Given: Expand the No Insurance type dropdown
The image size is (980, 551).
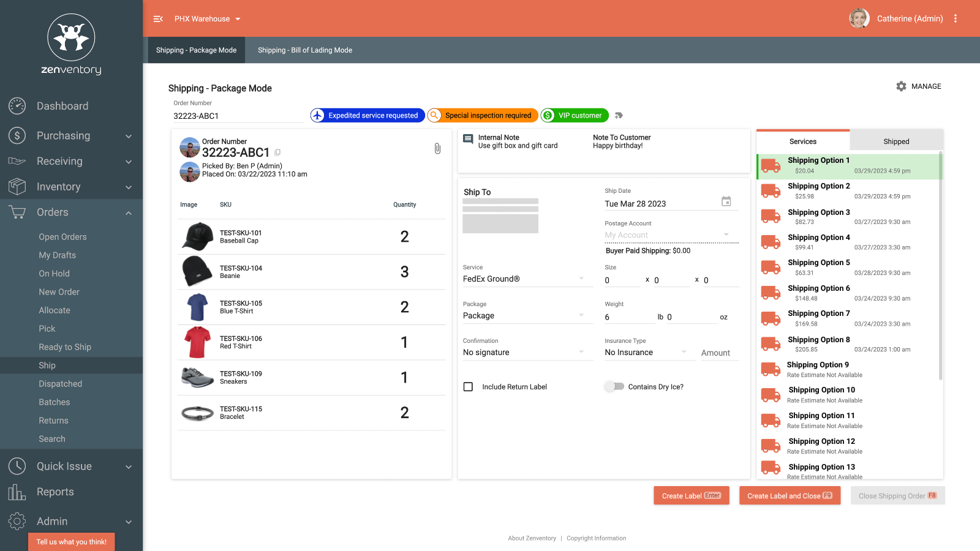Looking at the screenshot, I should [x=649, y=353].
